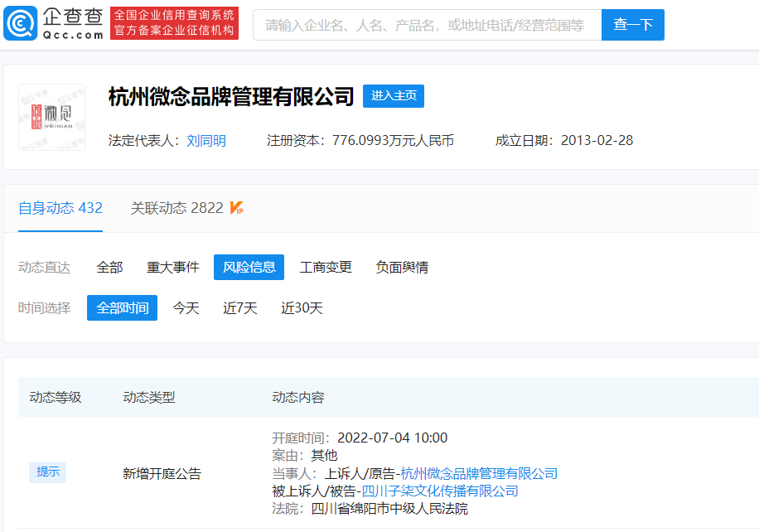
Task: Click the 动态等级 column header
Action: [x=56, y=398]
